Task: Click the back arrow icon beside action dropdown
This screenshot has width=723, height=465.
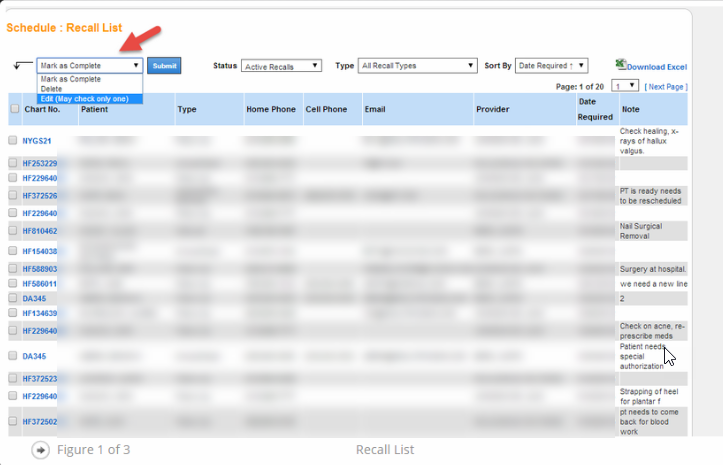Action: pyautogui.click(x=22, y=66)
